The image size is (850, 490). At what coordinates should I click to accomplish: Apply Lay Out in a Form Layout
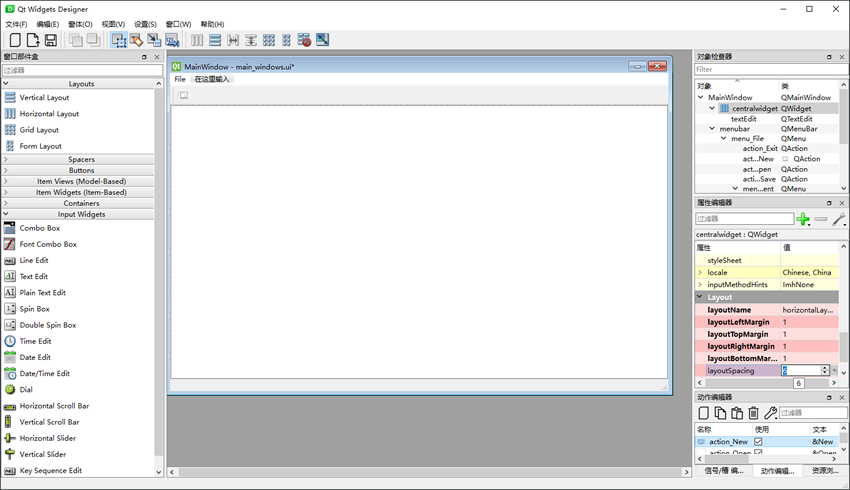click(x=286, y=40)
